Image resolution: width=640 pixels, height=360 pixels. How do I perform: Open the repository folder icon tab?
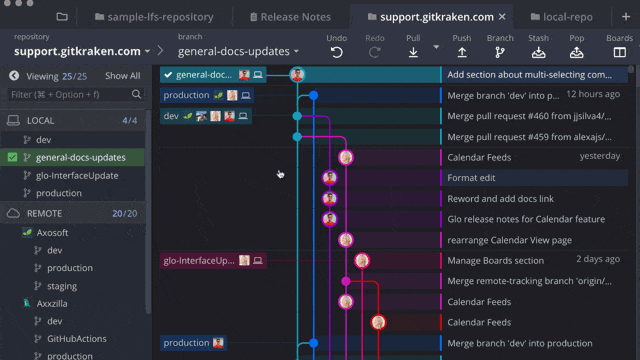(x=62, y=17)
